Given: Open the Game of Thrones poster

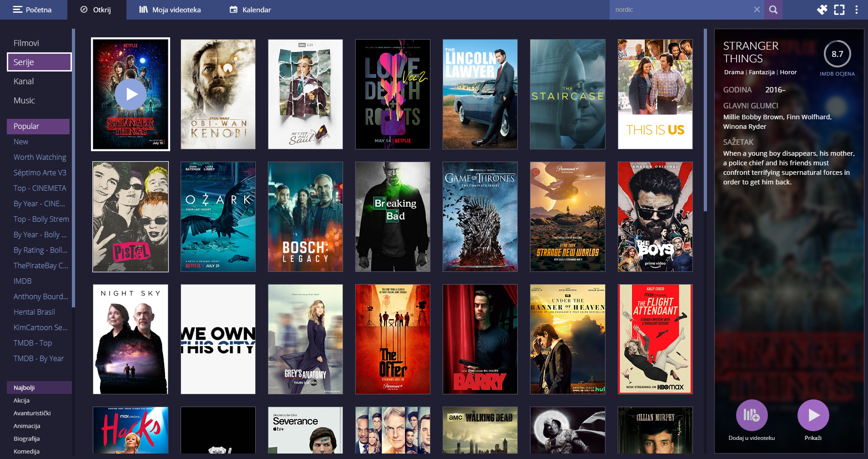Looking at the screenshot, I should point(480,217).
